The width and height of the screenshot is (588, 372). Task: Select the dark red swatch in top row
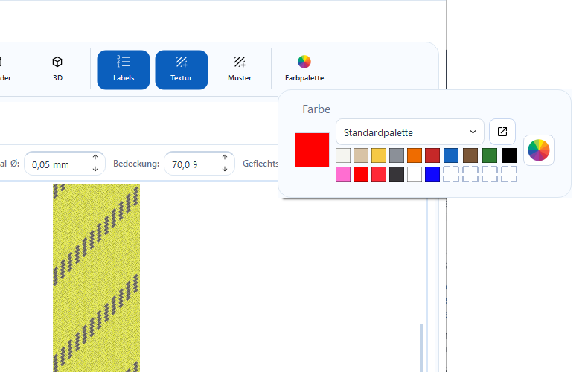coord(432,155)
